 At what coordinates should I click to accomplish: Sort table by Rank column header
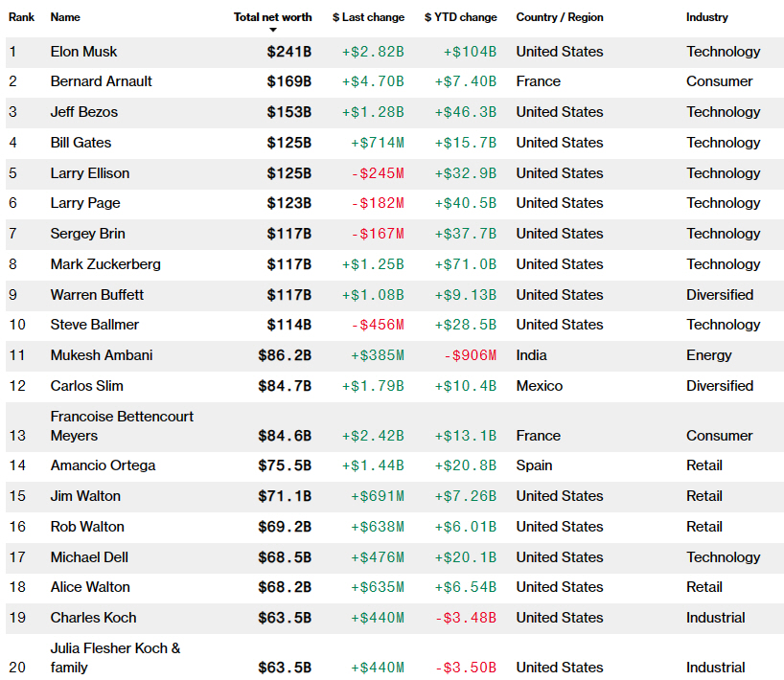click(x=22, y=17)
